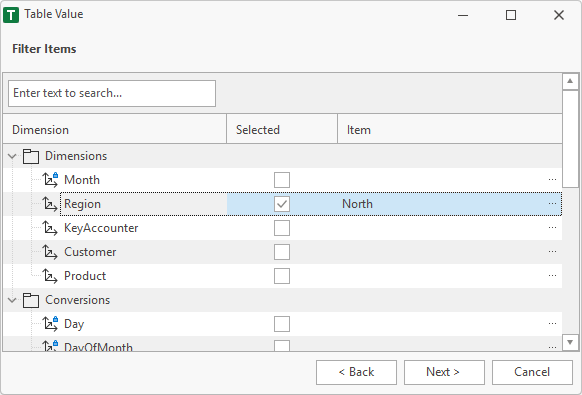Click the Customer dimension icon
This screenshot has height=395, width=582.
[50, 252]
